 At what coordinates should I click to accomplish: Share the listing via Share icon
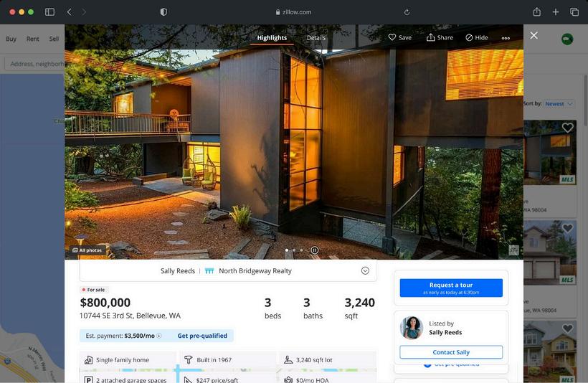[440, 37]
